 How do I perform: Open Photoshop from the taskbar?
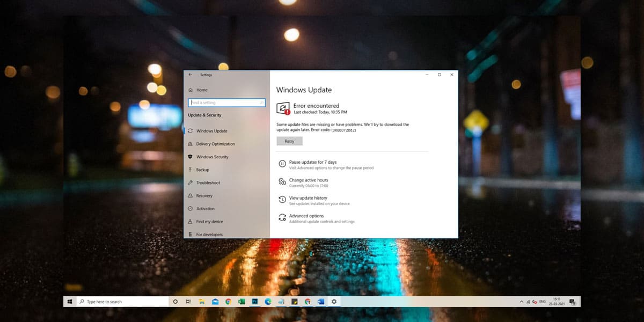pyautogui.click(x=255, y=302)
